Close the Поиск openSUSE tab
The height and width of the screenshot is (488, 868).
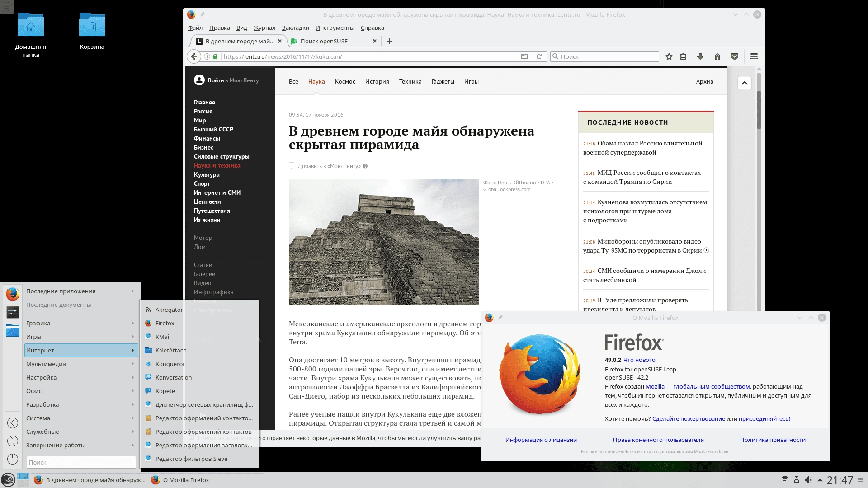point(374,41)
